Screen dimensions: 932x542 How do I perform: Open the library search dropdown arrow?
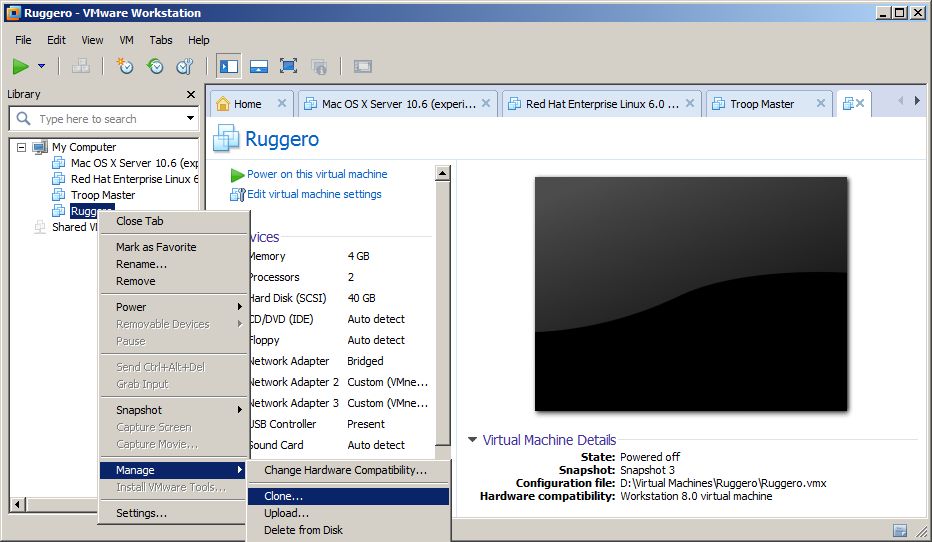pos(190,119)
